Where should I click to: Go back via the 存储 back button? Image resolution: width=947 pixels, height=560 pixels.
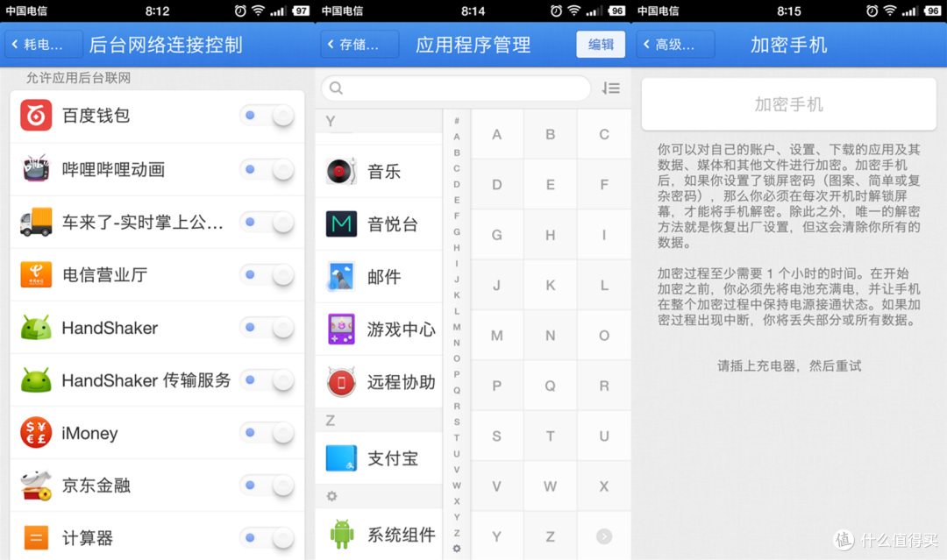pyautogui.click(x=360, y=45)
